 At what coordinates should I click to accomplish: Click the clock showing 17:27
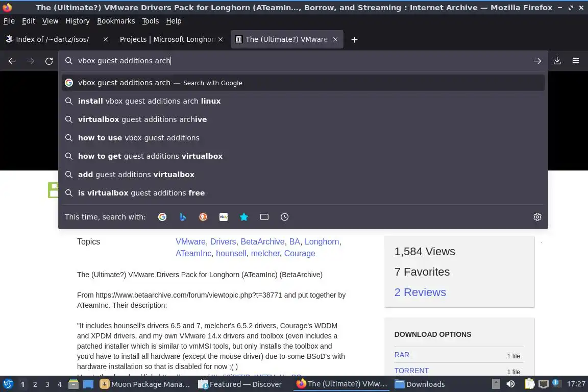576,384
